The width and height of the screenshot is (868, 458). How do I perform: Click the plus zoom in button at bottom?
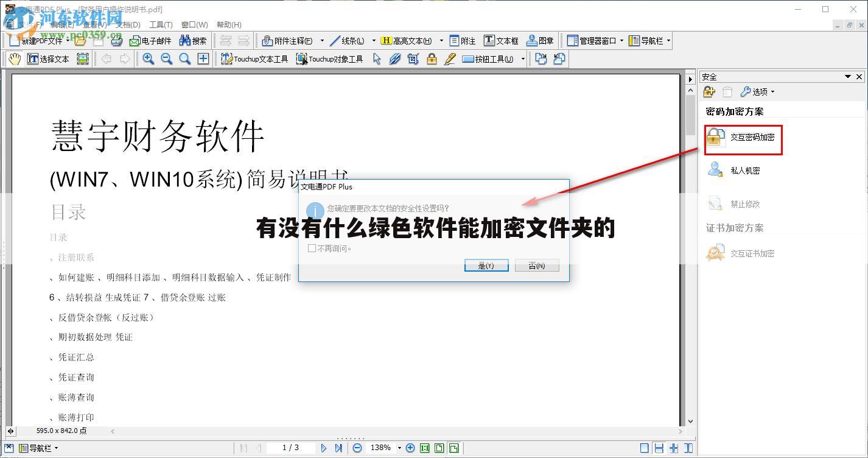tap(410, 448)
